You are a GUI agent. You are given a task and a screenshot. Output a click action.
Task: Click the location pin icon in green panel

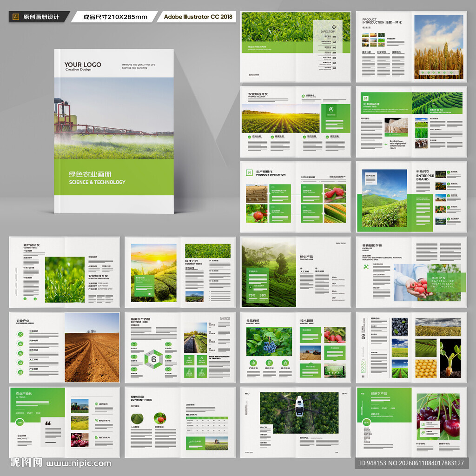[x=331, y=109]
